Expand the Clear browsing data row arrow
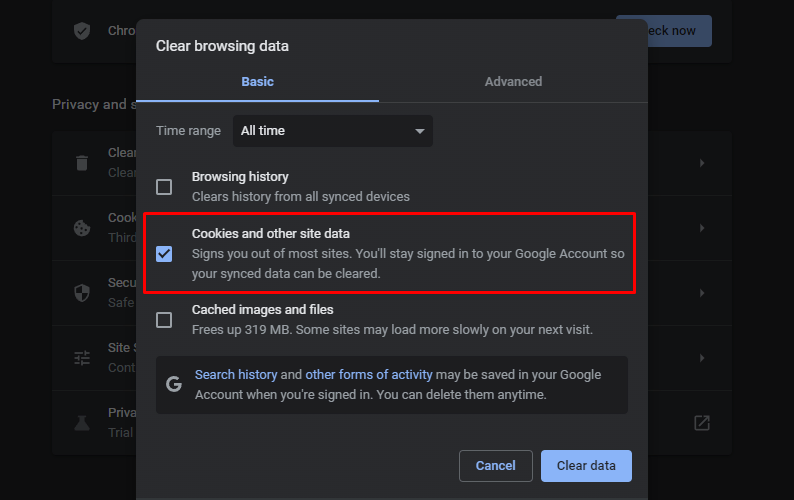The height and width of the screenshot is (500, 794). (x=702, y=163)
